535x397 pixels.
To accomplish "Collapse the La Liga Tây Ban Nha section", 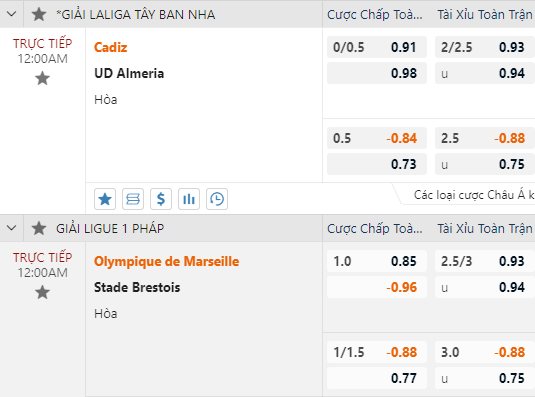I will pyautogui.click(x=12, y=14).
